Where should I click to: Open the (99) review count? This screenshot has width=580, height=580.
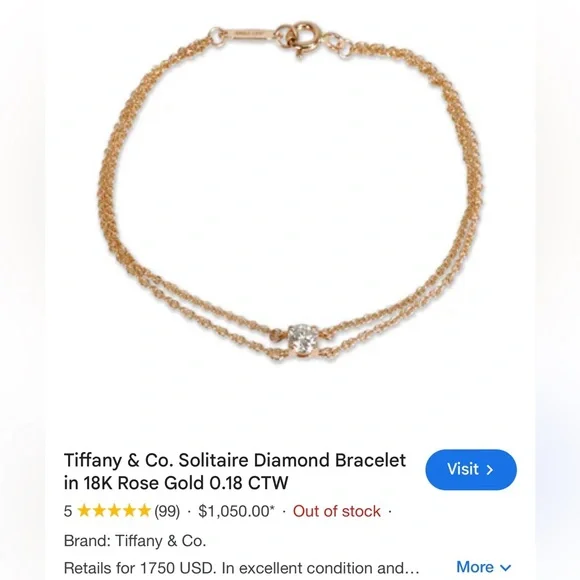click(x=167, y=511)
